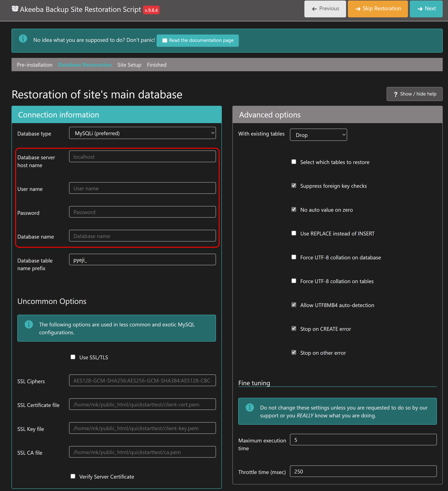Expand the With existing tables dropdown

(x=318, y=135)
